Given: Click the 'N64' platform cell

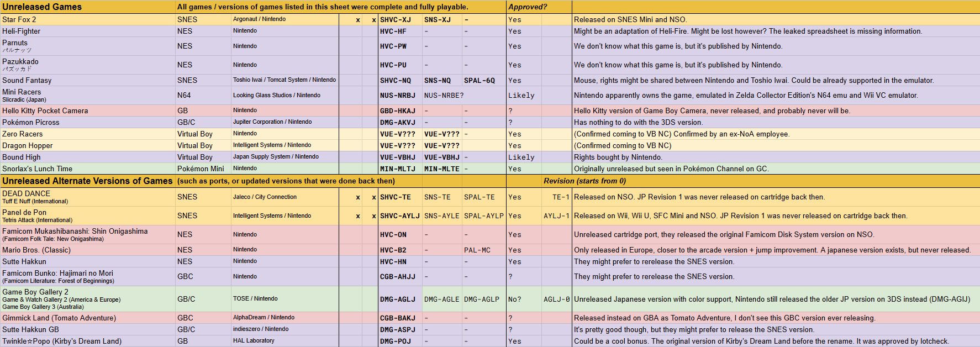Looking at the screenshot, I should tap(203, 95).
